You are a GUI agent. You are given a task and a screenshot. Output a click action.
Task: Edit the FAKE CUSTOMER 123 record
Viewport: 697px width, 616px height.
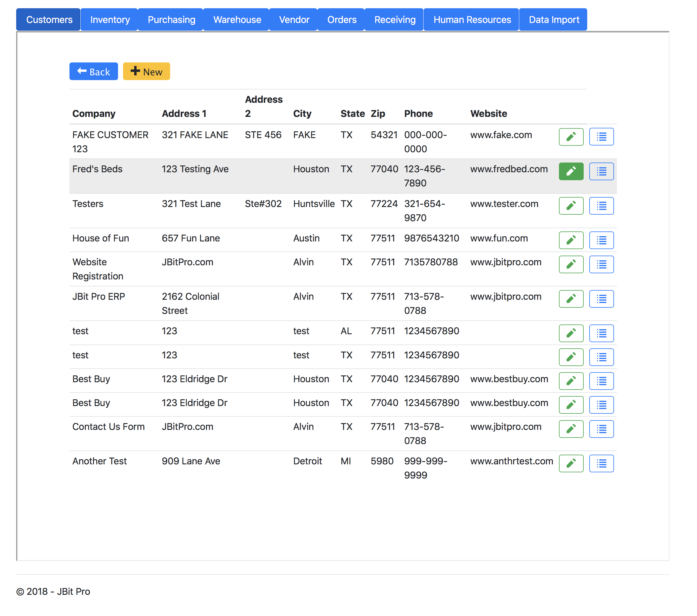tap(571, 137)
